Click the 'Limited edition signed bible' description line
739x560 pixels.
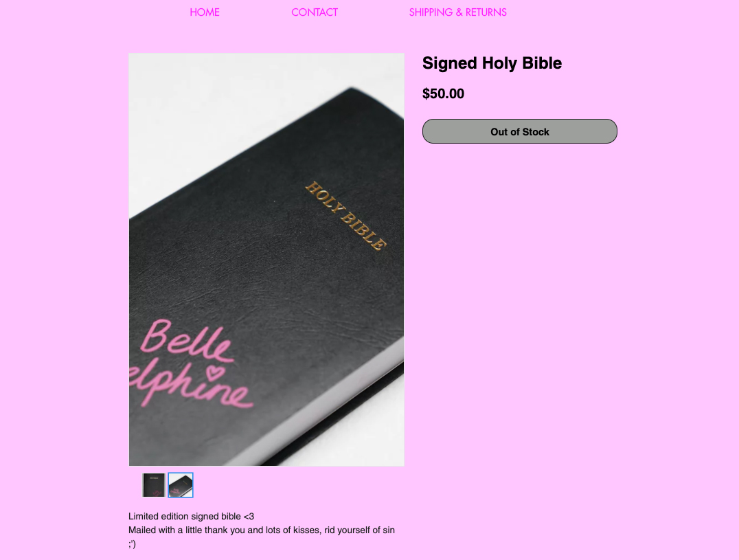pyautogui.click(x=184, y=516)
